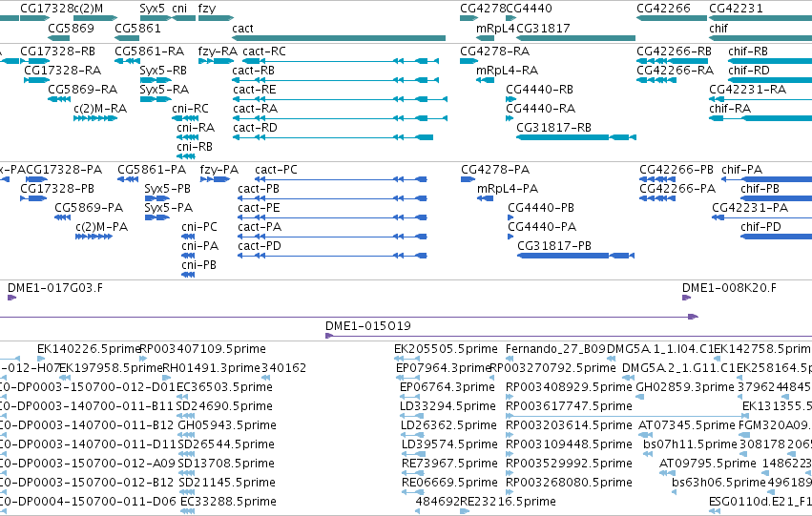
Task: Click transcript cact-RA label
Action: click(256, 109)
